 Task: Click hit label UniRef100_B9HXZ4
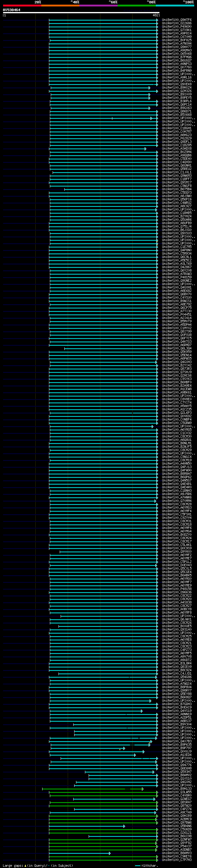click(x=177, y=88)
